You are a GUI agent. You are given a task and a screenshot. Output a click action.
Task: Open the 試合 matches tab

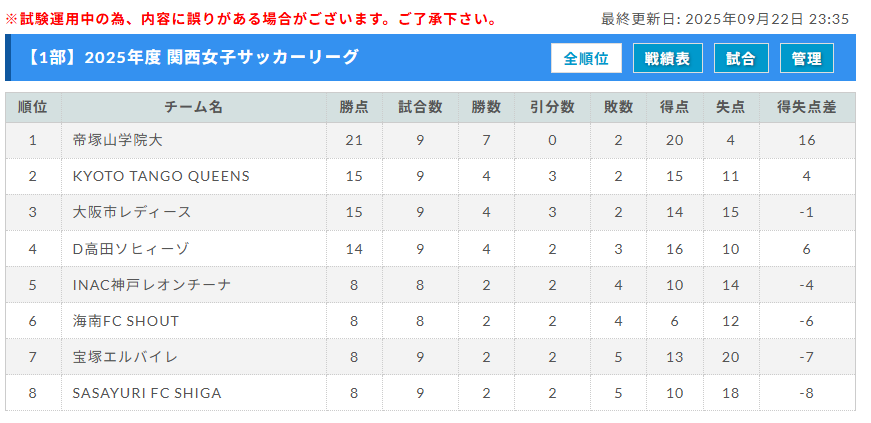(741, 59)
